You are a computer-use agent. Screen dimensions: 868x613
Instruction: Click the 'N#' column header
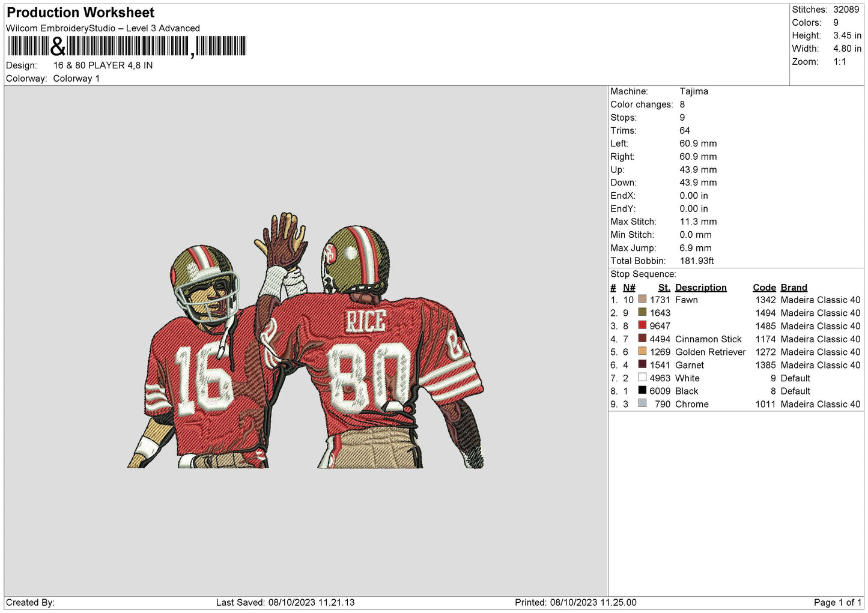coord(629,288)
